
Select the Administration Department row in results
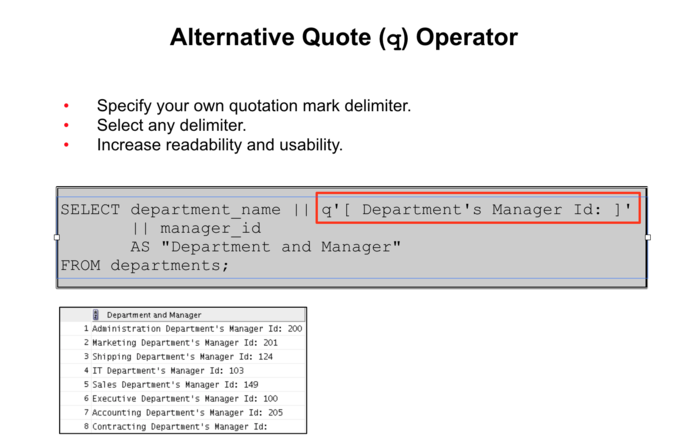click(183, 329)
